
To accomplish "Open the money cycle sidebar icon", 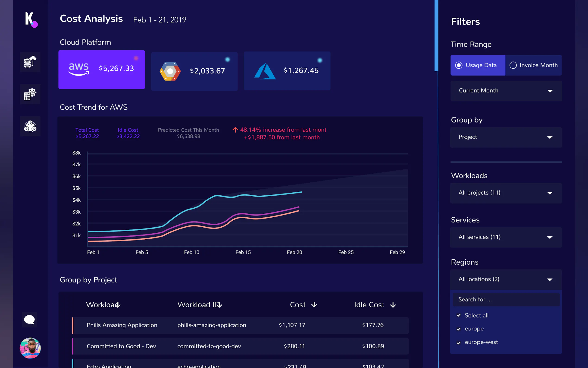I will (30, 126).
